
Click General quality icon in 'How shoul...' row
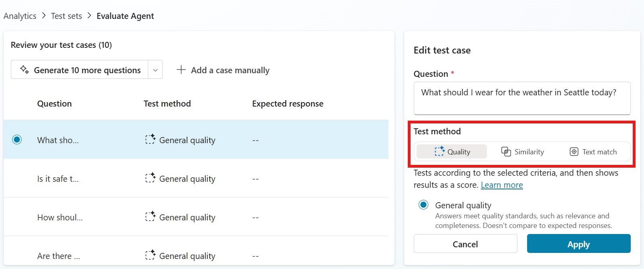click(150, 217)
